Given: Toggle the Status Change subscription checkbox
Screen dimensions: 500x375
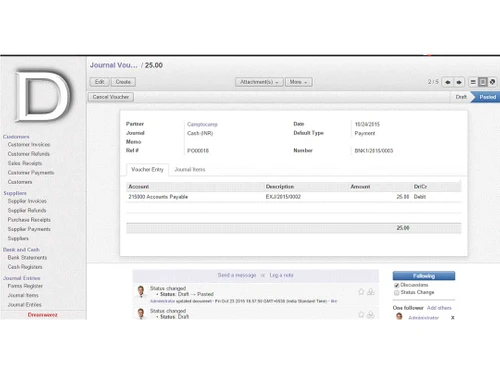Looking at the screenshot, I should tap(396, 293).
